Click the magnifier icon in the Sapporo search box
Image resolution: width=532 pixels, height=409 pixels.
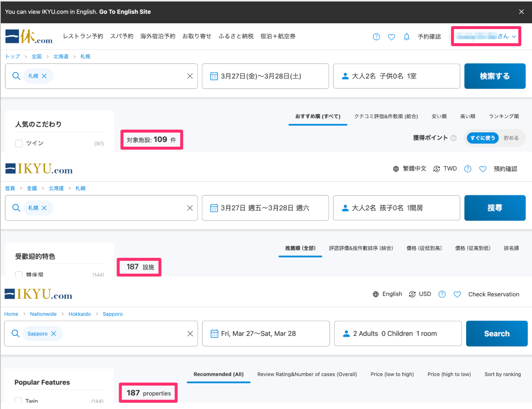pyautogui.click(x=16, y=333)
